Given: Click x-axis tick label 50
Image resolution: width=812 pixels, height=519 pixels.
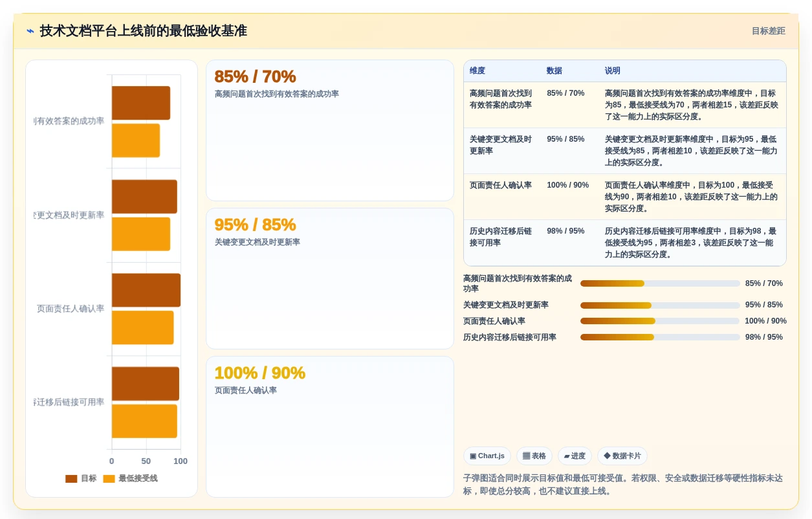Looking at the screenshot, I should (146, 461).
